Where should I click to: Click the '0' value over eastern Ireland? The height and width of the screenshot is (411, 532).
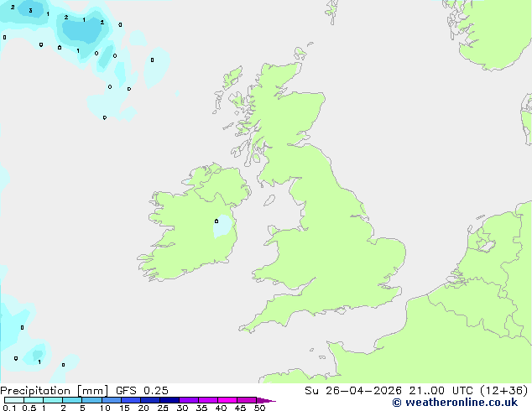click(x=216, y=221)
